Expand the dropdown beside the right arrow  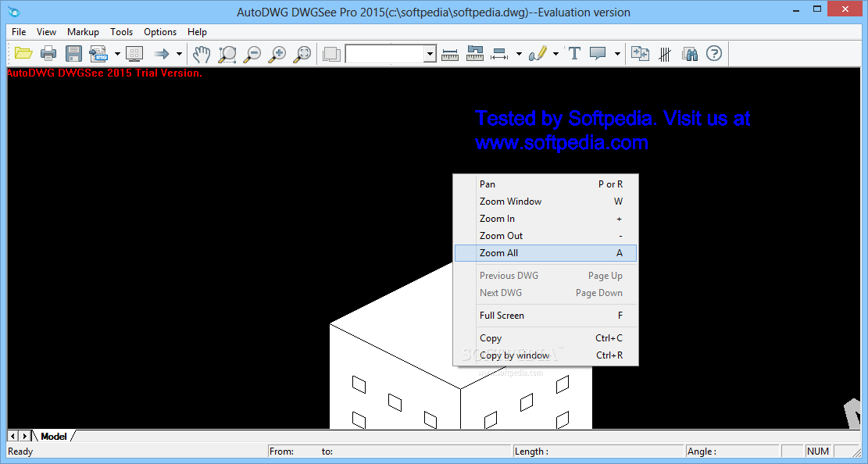[180, 54]
